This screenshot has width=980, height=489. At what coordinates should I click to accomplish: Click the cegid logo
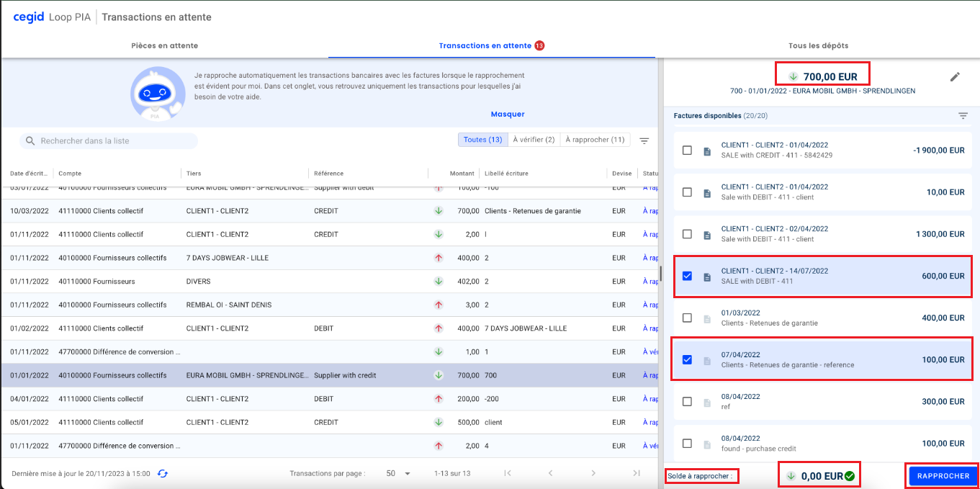(x=29, y=17)
